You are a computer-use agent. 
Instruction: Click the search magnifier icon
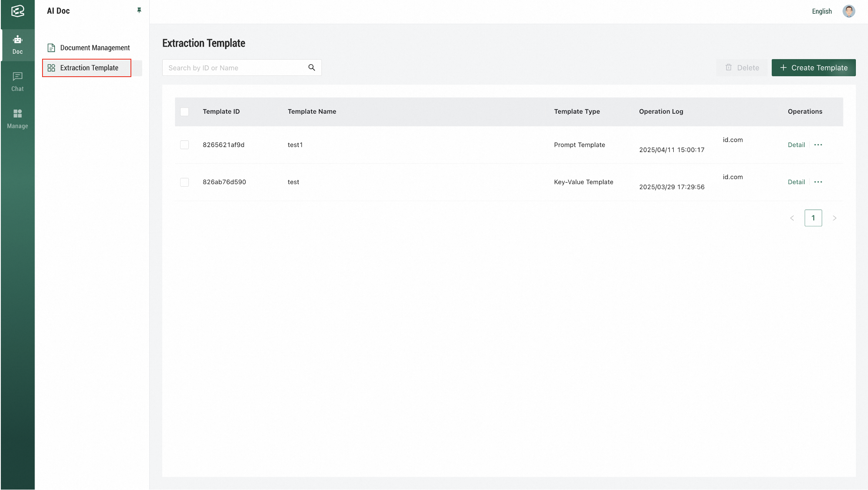tap(311, 67)
